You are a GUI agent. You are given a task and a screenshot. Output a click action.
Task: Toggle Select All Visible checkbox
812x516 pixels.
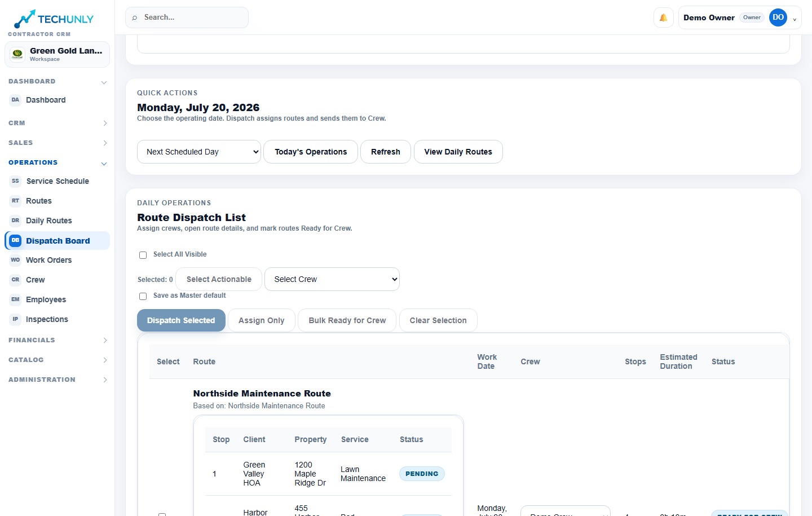143,255
